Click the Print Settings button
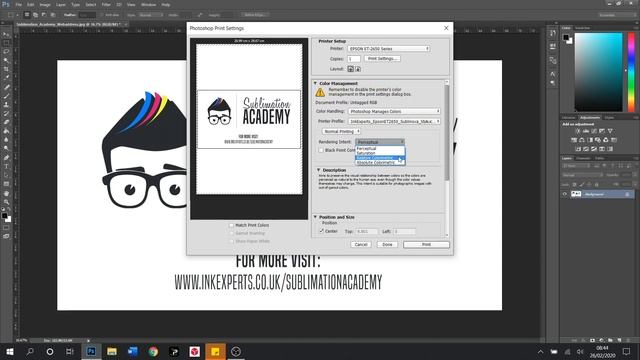Image resolution: width=640 pixels, height=360 pixels. [382, 59]
